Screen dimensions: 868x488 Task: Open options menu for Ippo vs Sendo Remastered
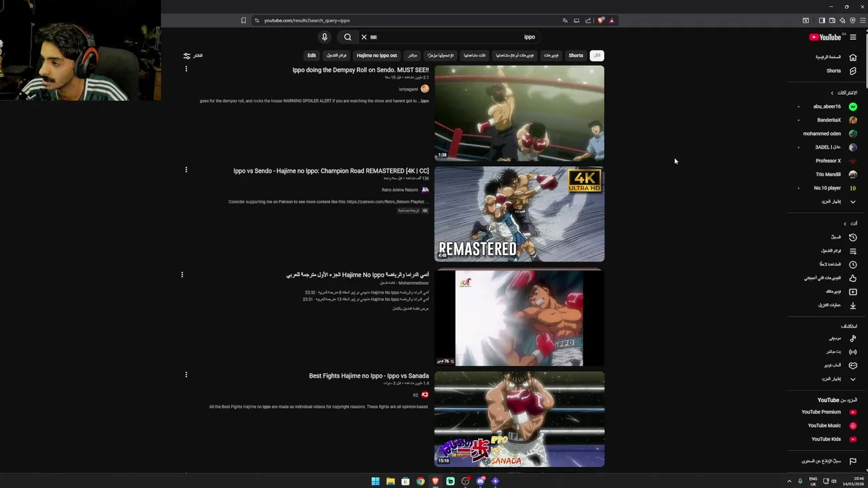click(186, 169)
